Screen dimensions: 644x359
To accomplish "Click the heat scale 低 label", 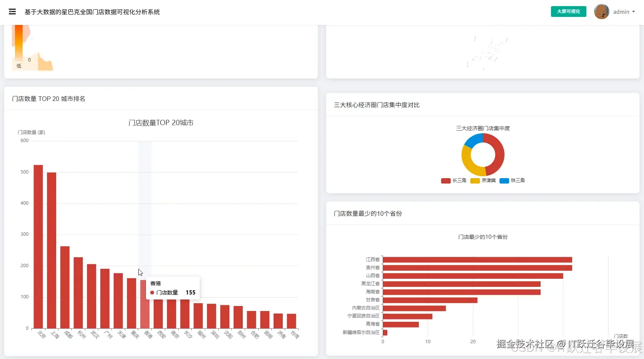I will coord(19,66).
